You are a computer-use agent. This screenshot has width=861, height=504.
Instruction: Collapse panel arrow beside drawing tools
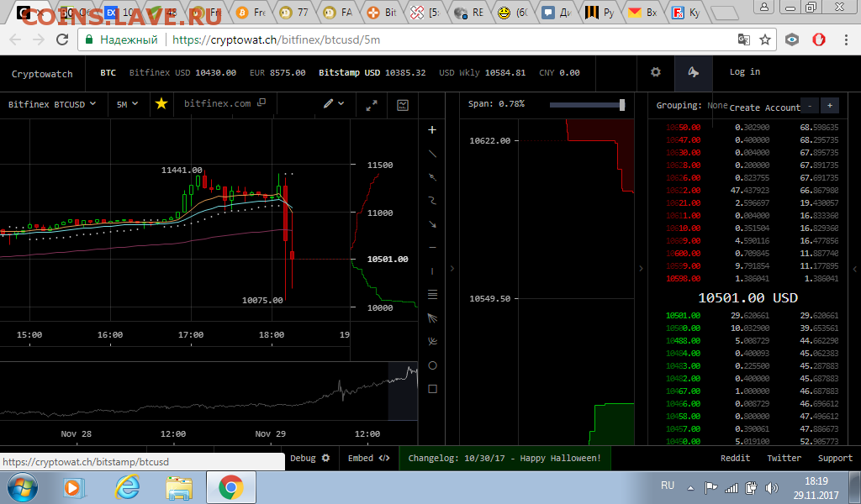452,269
